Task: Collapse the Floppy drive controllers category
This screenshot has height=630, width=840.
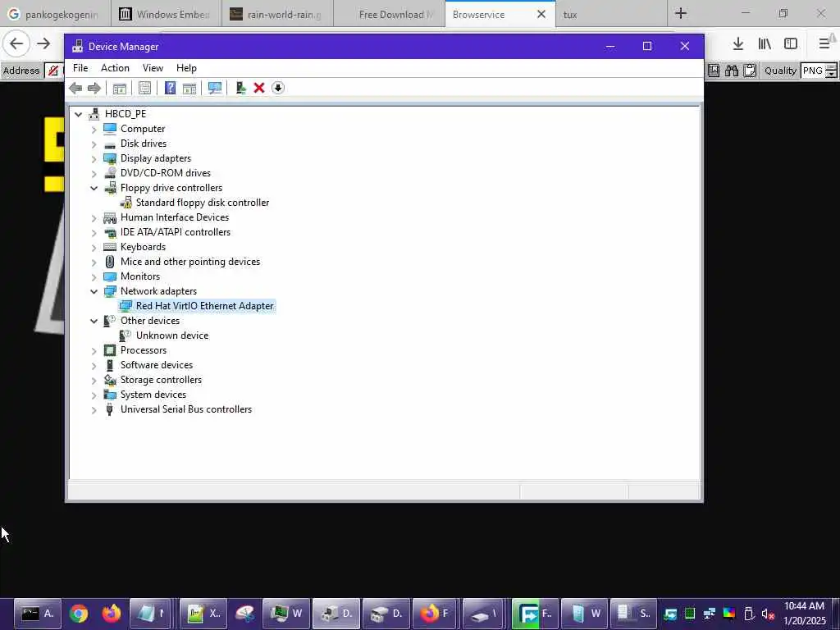Action: [x=94, y=188]
